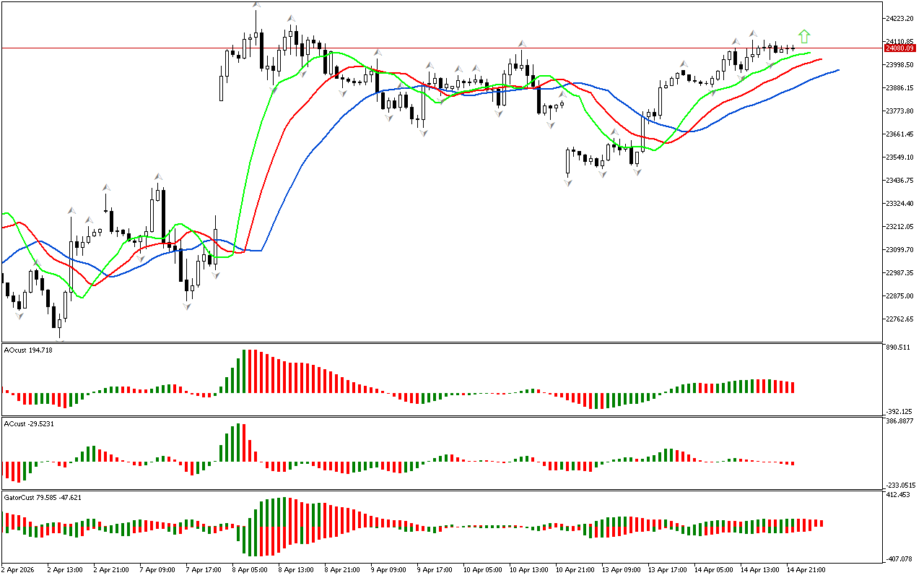Click the 24223.20 price scale label
924x578 pixels.
click(901, 19)
